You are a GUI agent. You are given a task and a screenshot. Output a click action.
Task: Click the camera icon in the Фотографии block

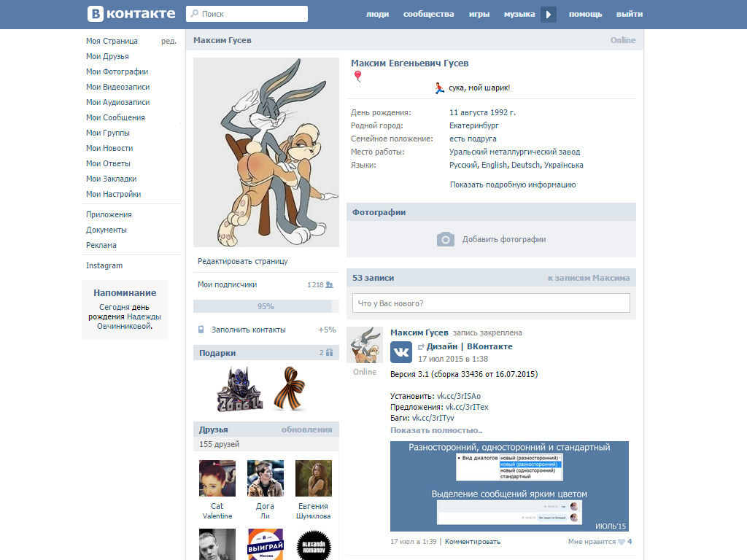coord(446,239)
